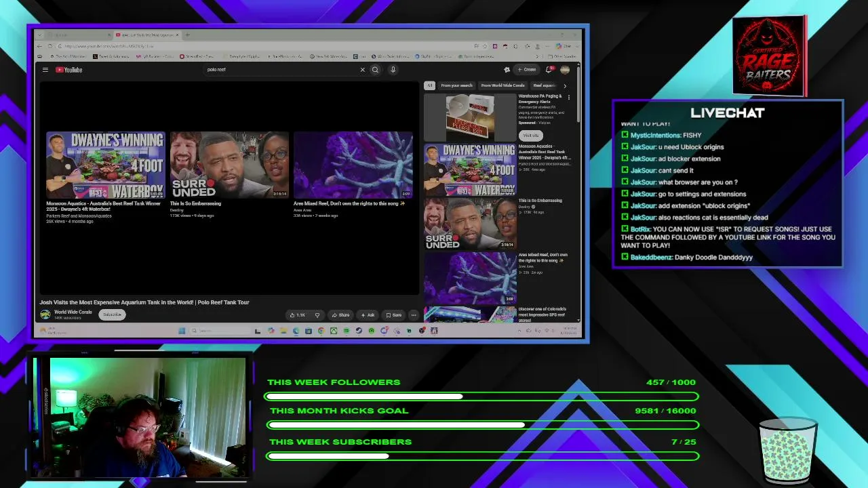Screen dimensions: 868x488
Task: Click the browser back arrow
Action: click(x=41, y=46)
